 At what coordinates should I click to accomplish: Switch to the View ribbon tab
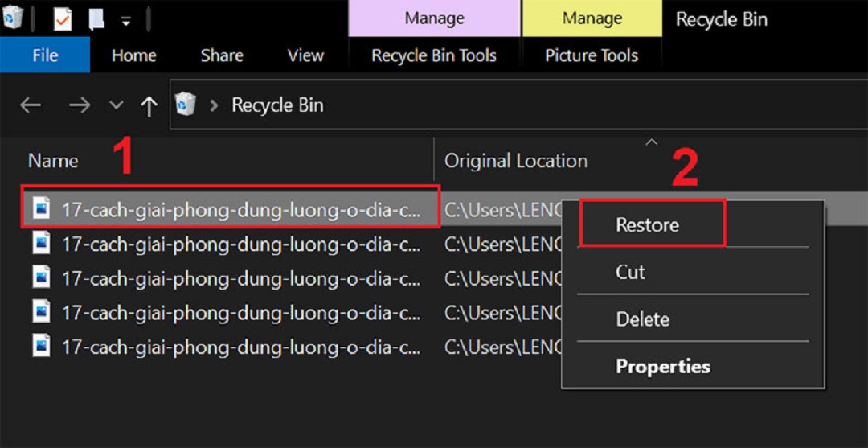click(x=305, y=55)
